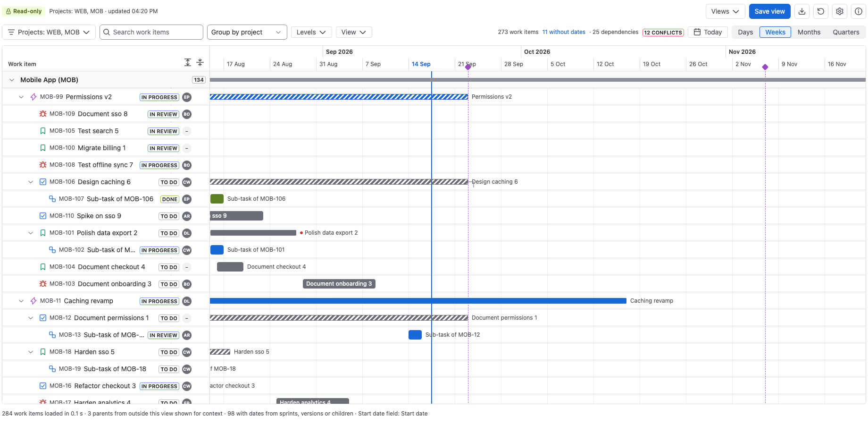Collapse MOB-101 Polish data export 2

pos(31,233)
